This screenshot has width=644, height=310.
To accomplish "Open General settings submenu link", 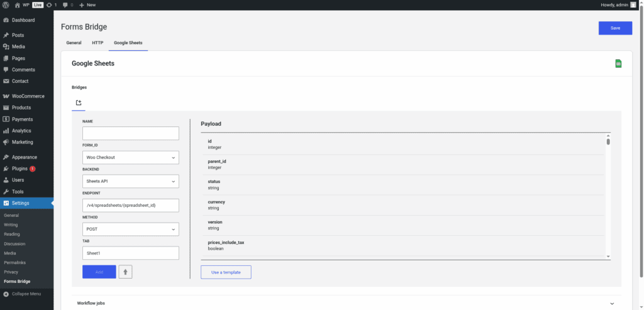I will [11, 215].
